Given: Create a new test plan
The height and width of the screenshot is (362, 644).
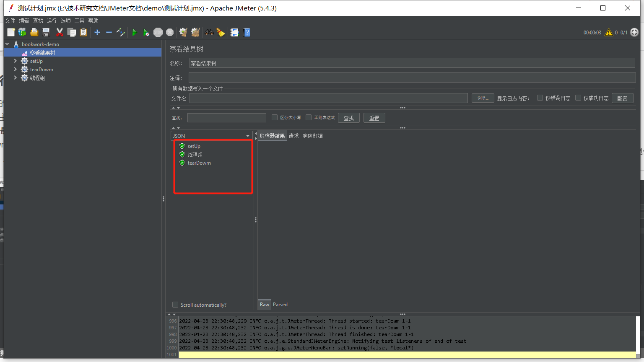Looking at the screenshot, I should 11,32.
